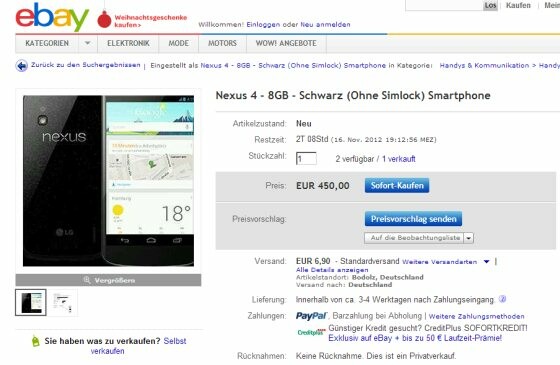This screenshot has width=560, height=365.
Task: Open the ELEKTRONIK tab
Action: (x=128, y=43)
